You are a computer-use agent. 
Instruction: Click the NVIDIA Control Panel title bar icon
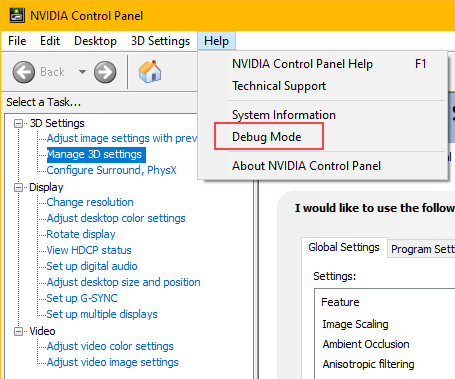[17, 15]
